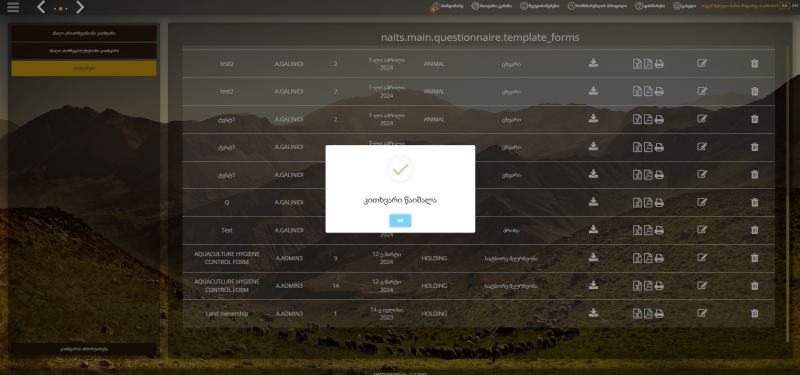Screen dimensions: 800x375
Task: Open the second dark sidebar button
Action: click(84, 51)
